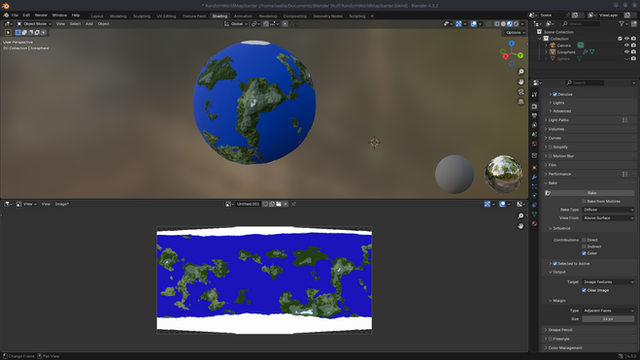Expand the Light Paths panel

point(558,120)
